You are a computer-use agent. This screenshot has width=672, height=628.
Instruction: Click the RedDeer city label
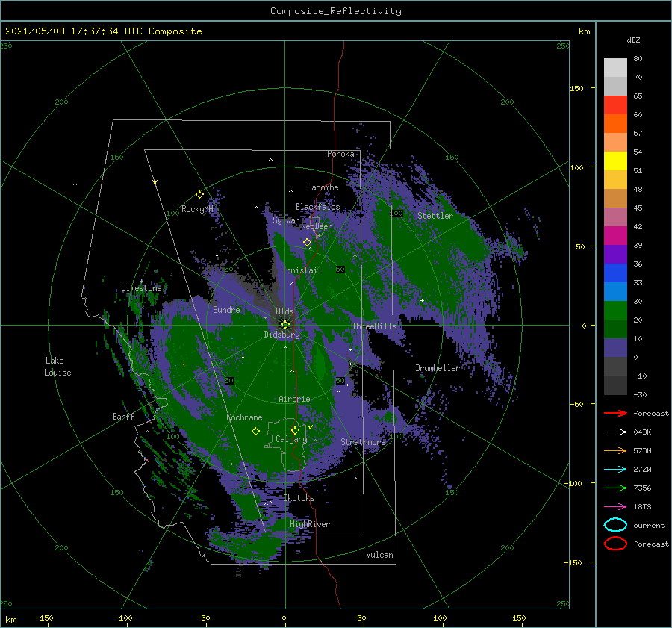click(x=317, y=226)
